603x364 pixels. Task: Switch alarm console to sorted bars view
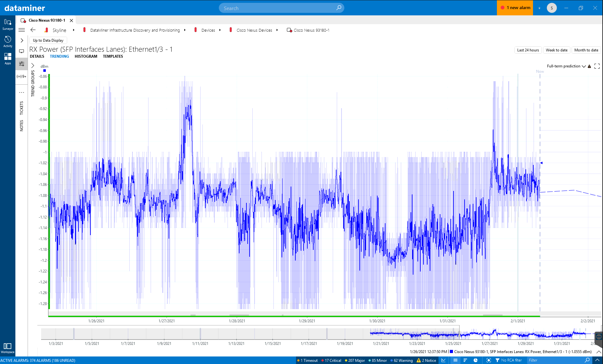[x=465, y=360]
